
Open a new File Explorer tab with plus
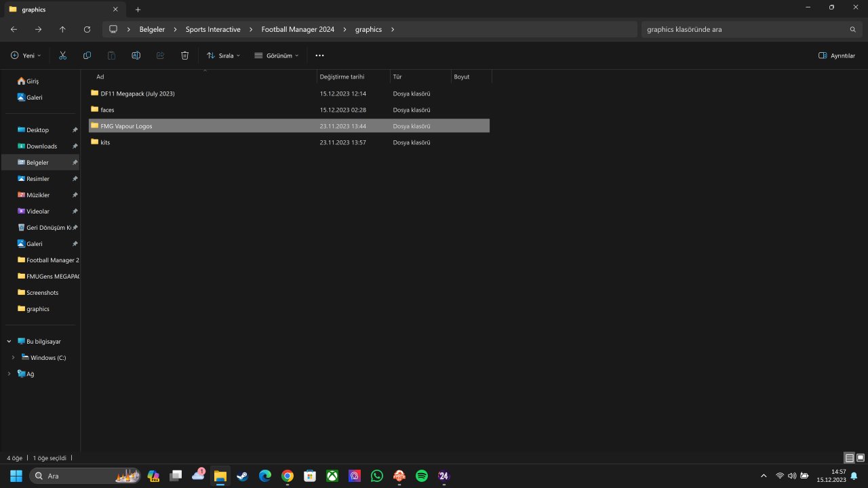pos(138,9)
